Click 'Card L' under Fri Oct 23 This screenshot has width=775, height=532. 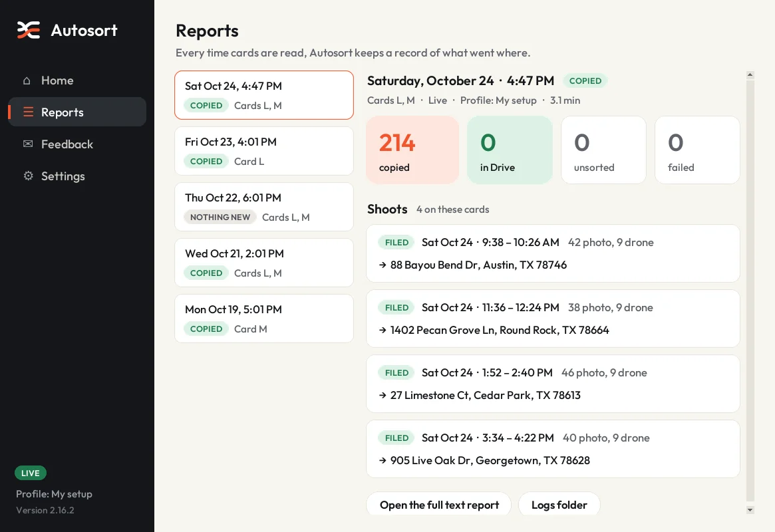click(249, 162)
